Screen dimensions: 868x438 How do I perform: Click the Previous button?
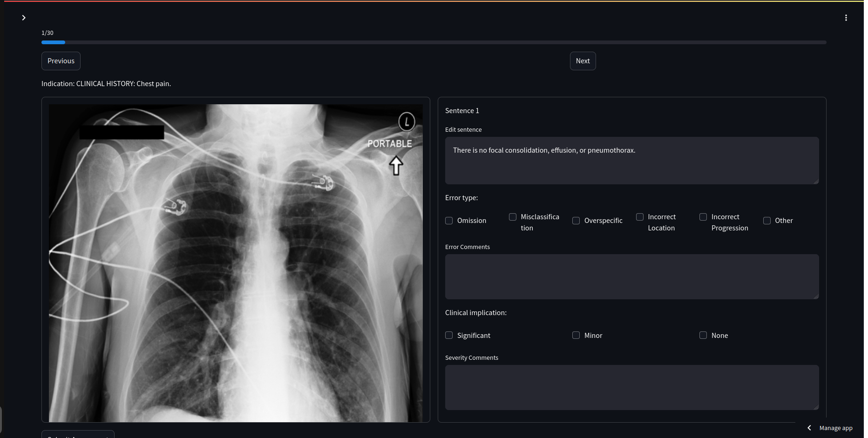click(61, 61)
